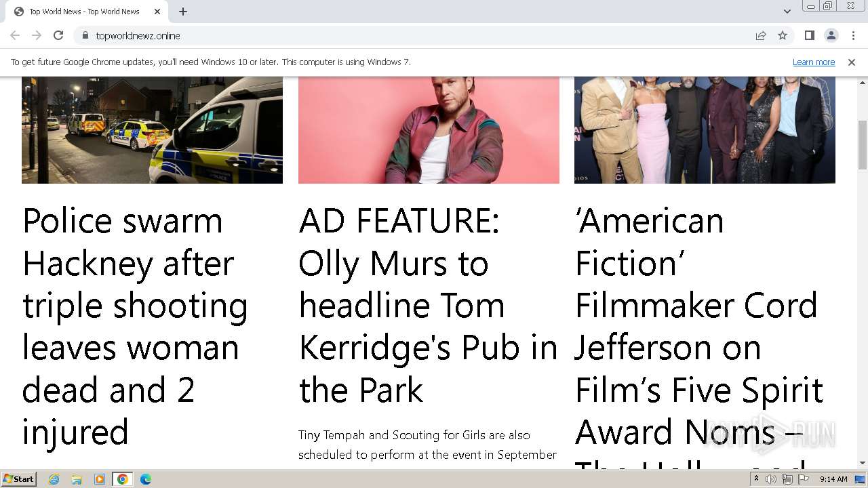Show hidden system tray icons
868x488 pixels.
[756, 479]
